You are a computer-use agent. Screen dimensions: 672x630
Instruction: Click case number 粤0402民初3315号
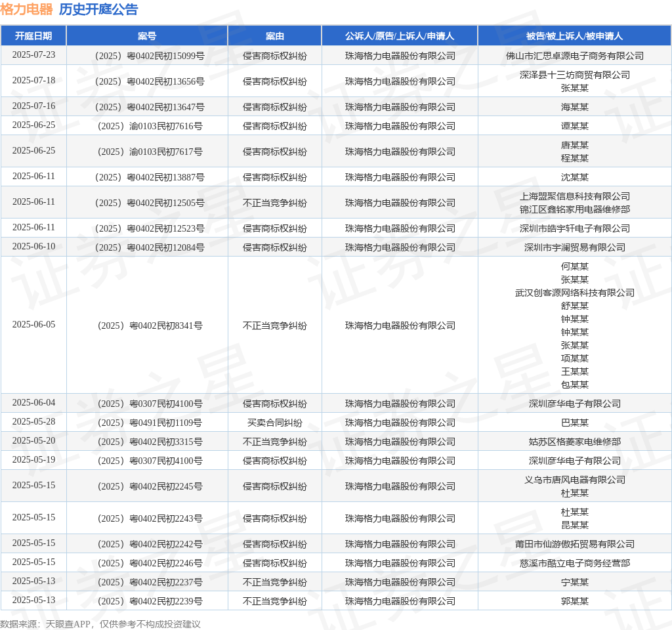(150, 442)
